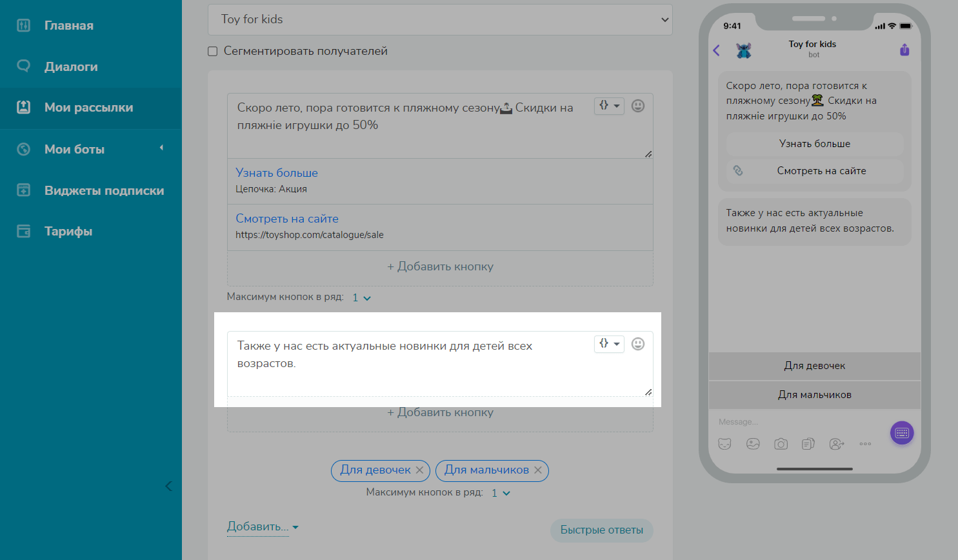Open variables dropdown in the second message

click(608, 344)
